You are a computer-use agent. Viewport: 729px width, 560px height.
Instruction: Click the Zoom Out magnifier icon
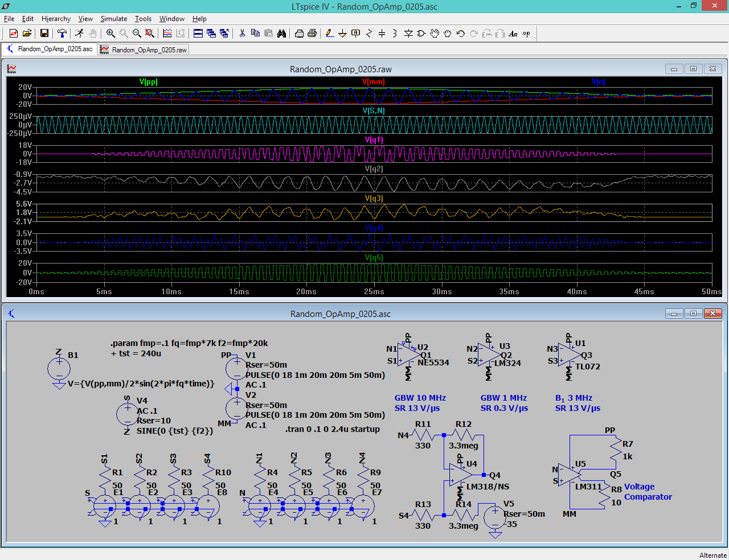[137, 34]
